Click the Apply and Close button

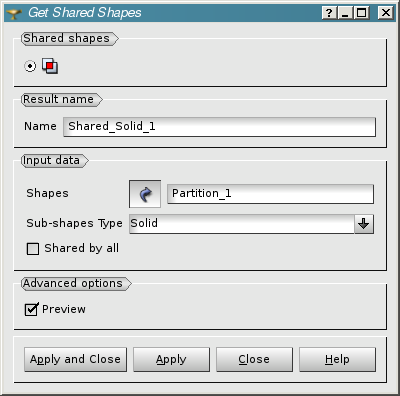(75, 359)
